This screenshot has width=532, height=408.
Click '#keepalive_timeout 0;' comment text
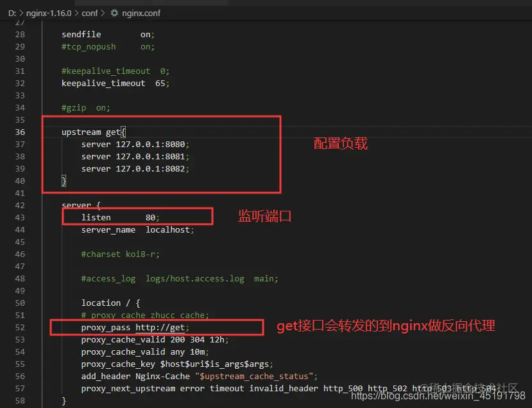tap(116, 71)
